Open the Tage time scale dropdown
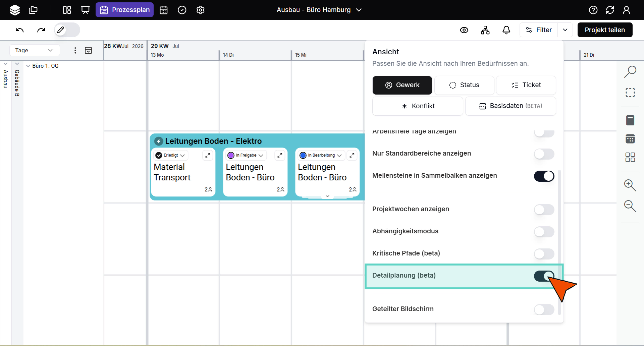 click(x=34, y=50)
